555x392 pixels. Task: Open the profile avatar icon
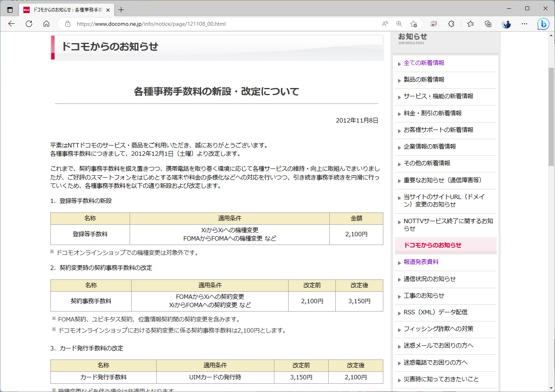tap(506, 24)
